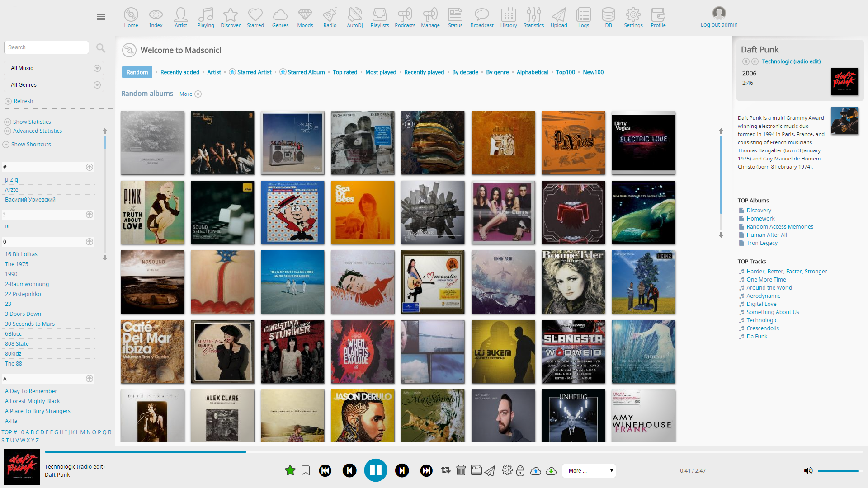Switch to By decade tab
This screenshot has width=868, height=488.
[x=465, y=72]
